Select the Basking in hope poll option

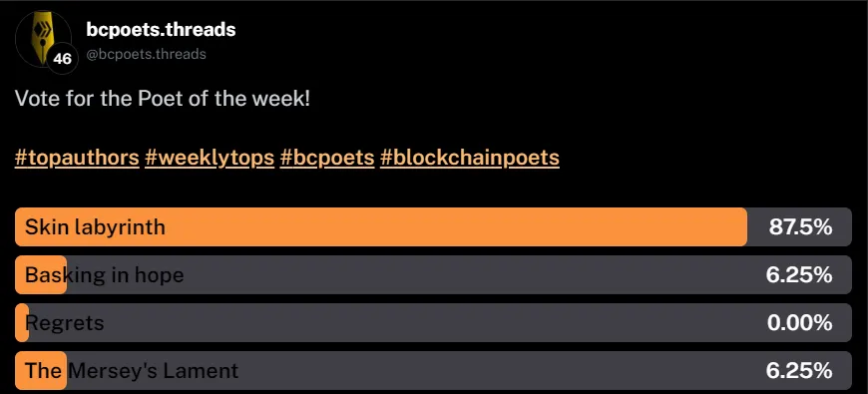pyautogui.click(x=433, y=275)
